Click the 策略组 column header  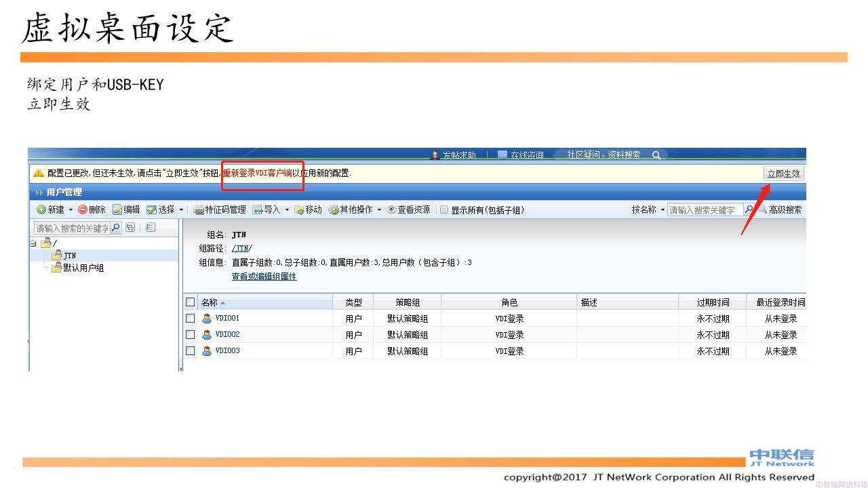(408, 302)
